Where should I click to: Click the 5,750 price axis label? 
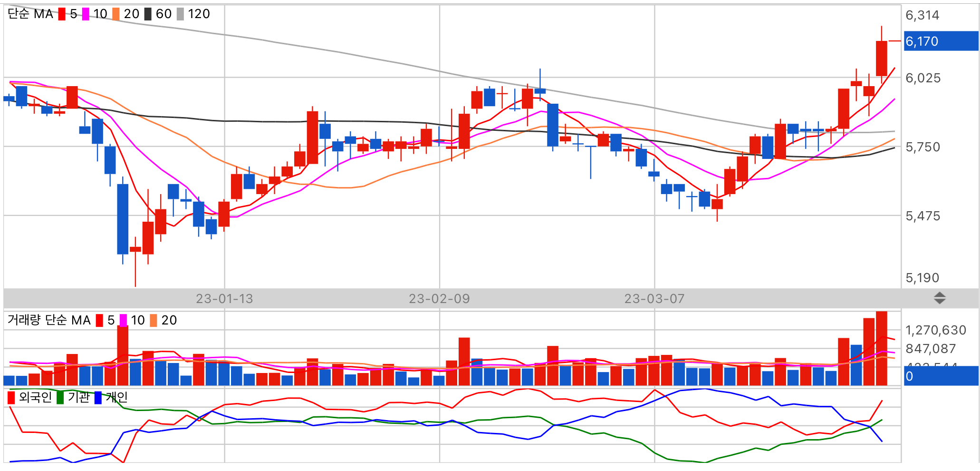pyautogui.click(x=923, y=147)
